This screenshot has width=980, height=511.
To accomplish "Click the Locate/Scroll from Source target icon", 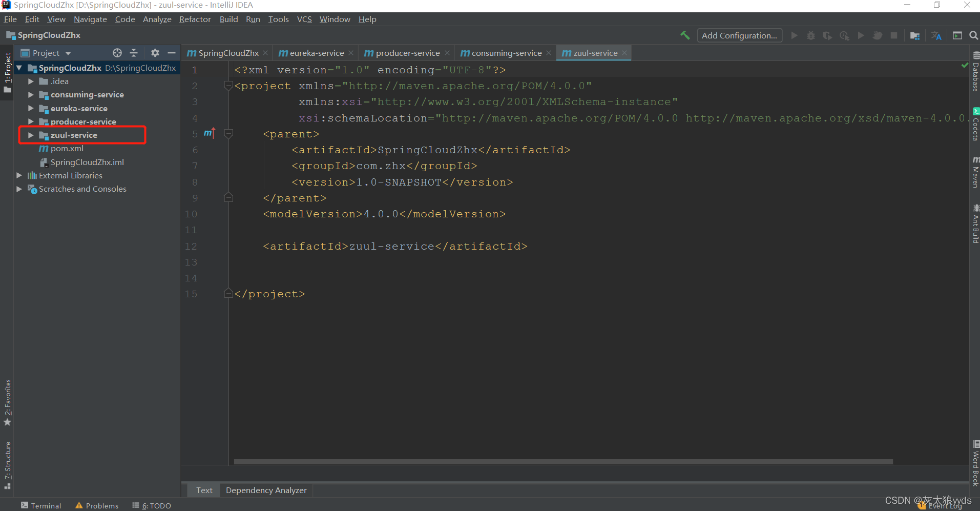I will coord(117,53).
